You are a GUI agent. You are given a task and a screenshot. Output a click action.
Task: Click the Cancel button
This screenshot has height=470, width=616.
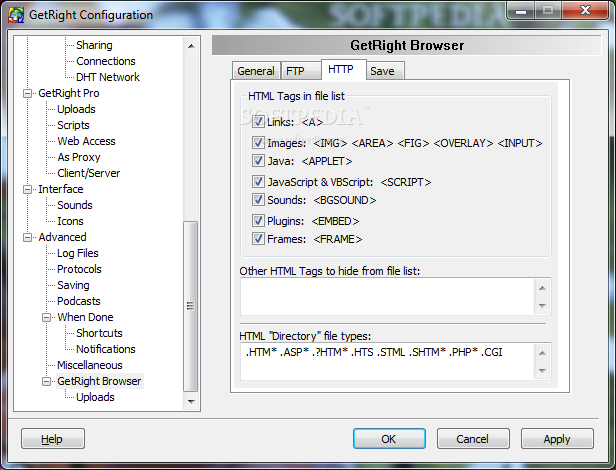point(473,439)
